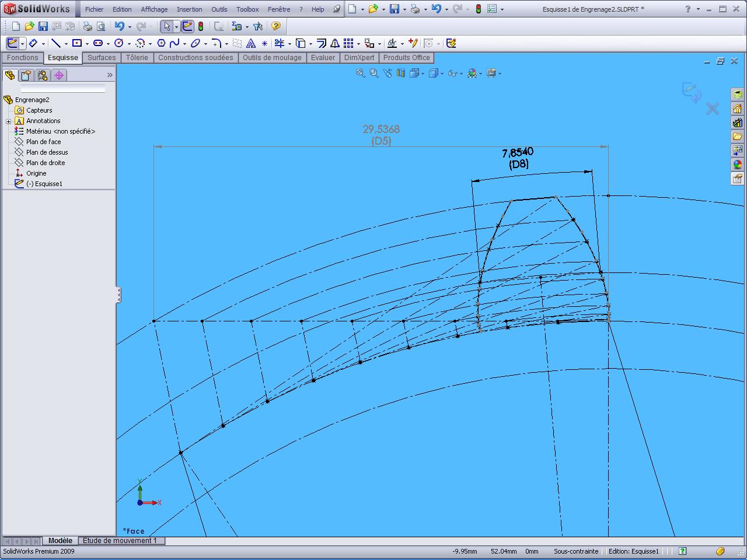Open the Etude de mouvement 1 tab
This screenshot has width=747, height=560.
tap(120, 541)
